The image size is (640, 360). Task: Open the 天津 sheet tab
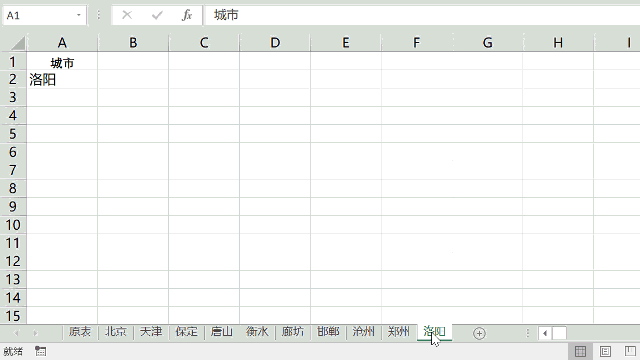(151, 332)
